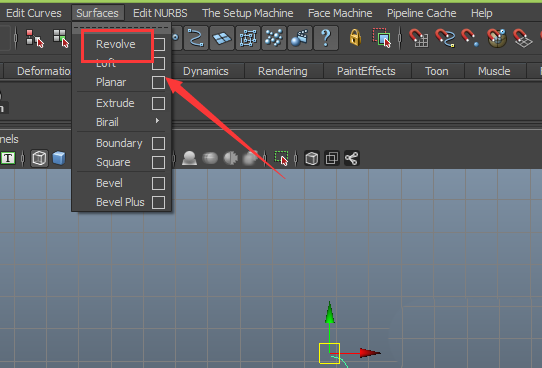Click the Select by hierarchy icon
This screenshot has height=368, width=542.
point(35,38)
